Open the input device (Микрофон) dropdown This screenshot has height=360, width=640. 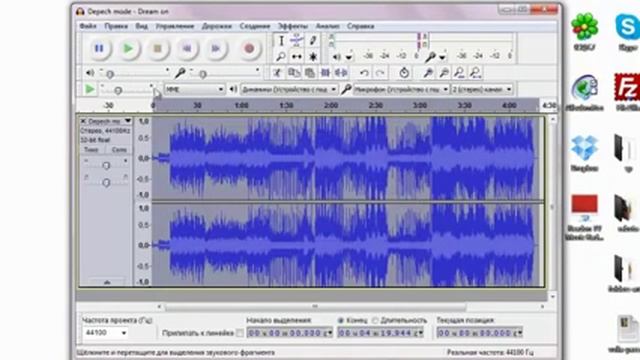click(x=401, y=89)
